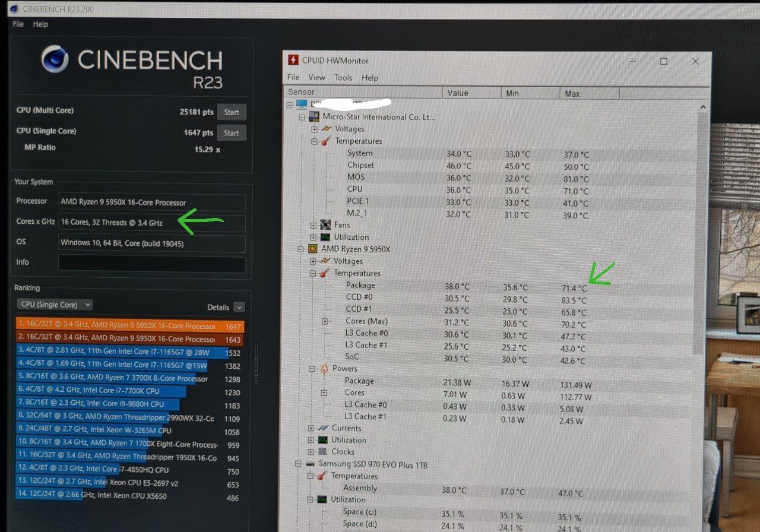Click the SSD Utilization icon
760x532 pixels.
[x=322, y=500]
